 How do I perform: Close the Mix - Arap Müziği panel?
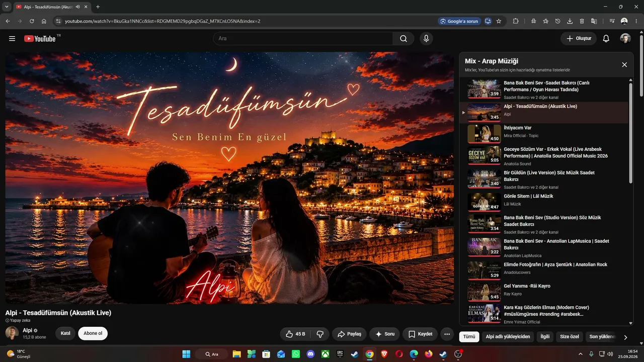coord(624,65)
